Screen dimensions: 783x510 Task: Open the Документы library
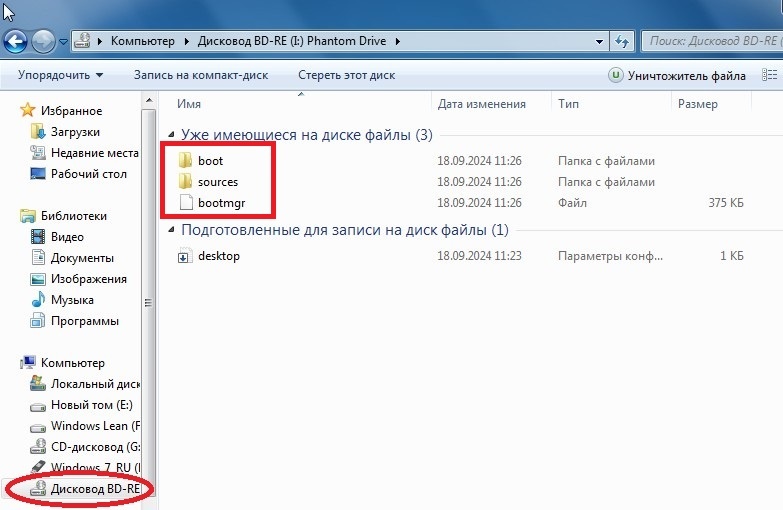[82, 258]
